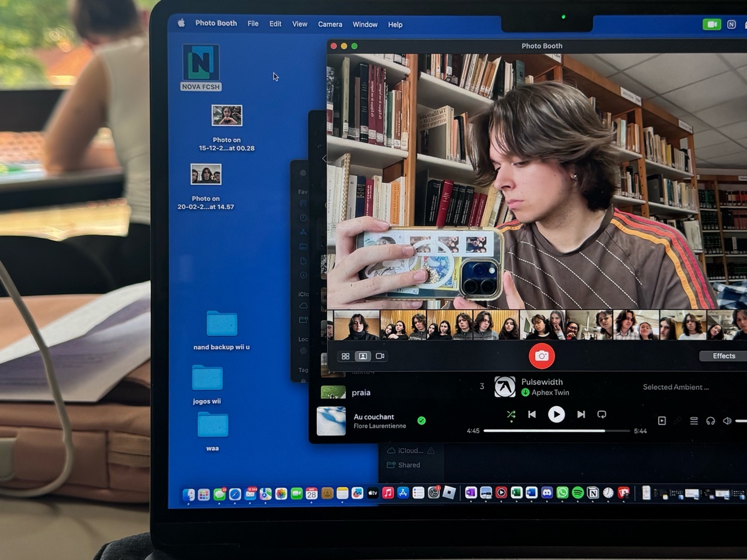This screenshot has width=747, height=560.
Task: Switch Photo Booth to video recording mode
Action: coord(380,356)
